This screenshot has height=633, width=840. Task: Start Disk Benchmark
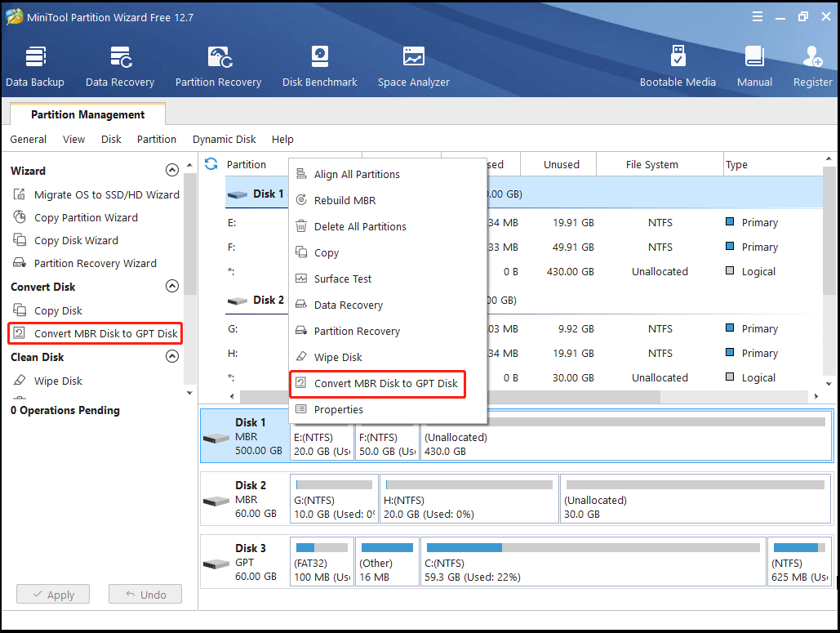(320, 66)
